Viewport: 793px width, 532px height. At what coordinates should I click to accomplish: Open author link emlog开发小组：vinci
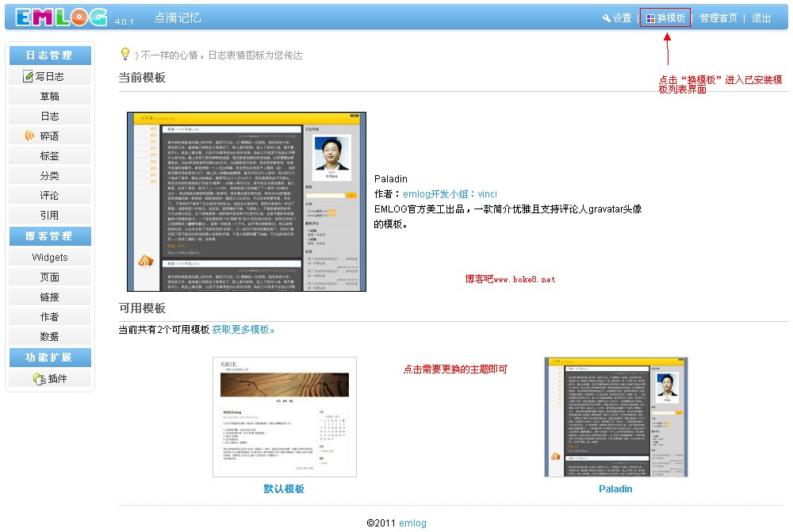[x=450, y=193]
